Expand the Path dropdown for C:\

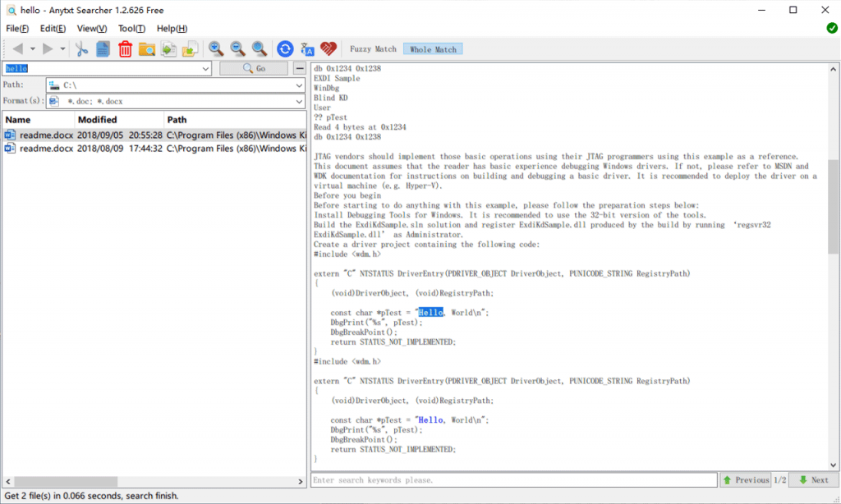click(x=301, y=85)
